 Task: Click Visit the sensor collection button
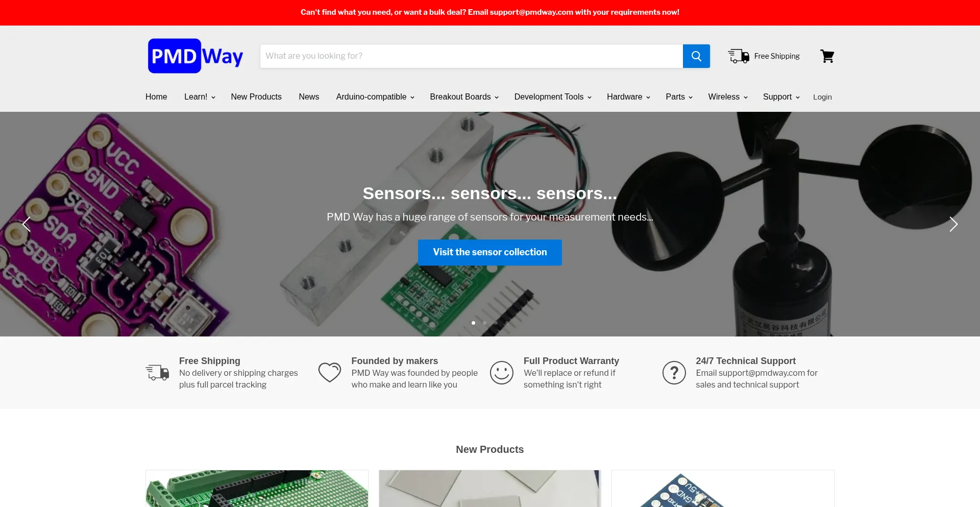point(490,252)
